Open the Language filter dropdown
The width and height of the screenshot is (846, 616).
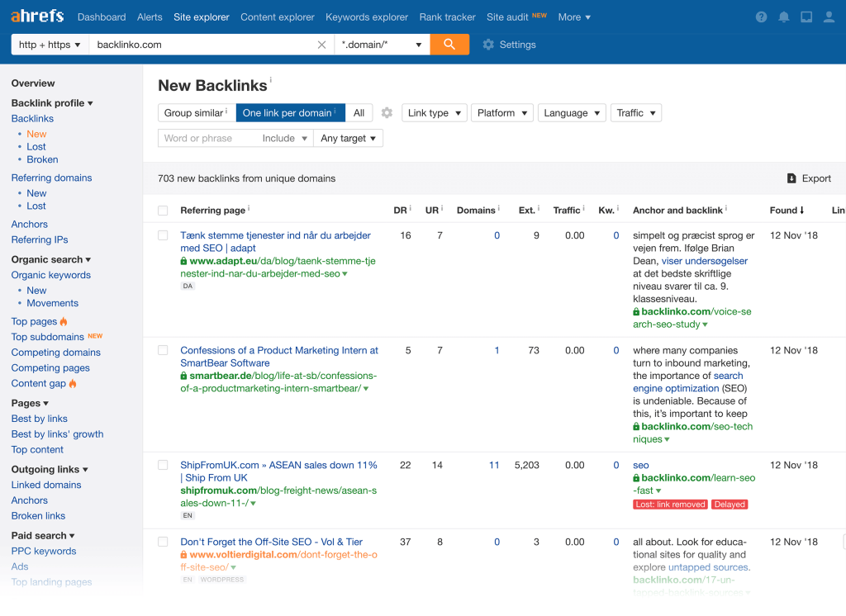click(571, 113)
